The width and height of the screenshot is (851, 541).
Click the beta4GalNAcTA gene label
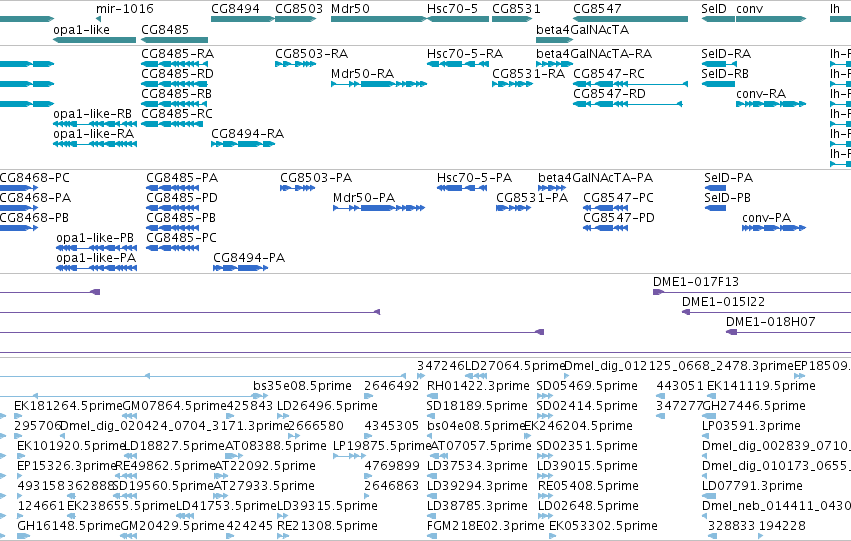582,29
